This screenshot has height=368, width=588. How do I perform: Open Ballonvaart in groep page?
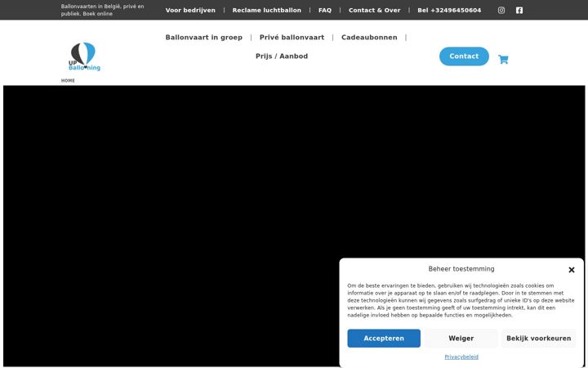(x=203, y=37)
